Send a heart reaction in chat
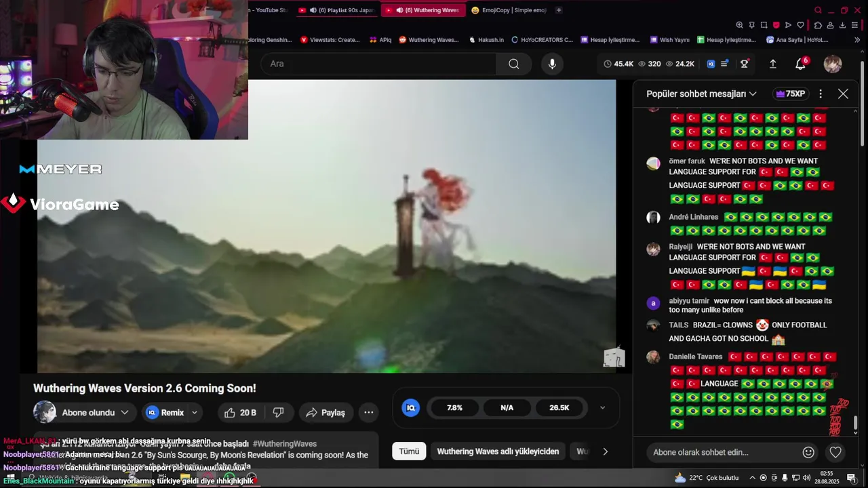This screenshot has width=868, height=488. coord(835,452)
